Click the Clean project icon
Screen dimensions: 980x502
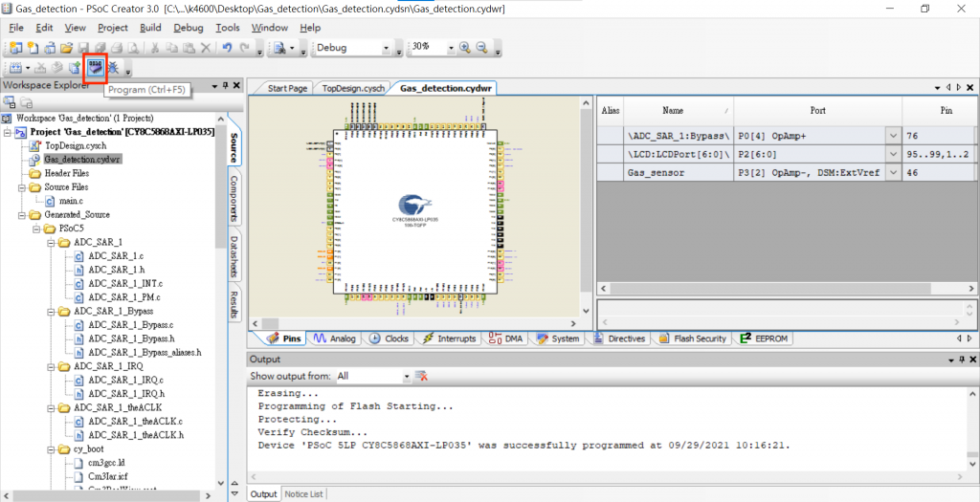40,68
